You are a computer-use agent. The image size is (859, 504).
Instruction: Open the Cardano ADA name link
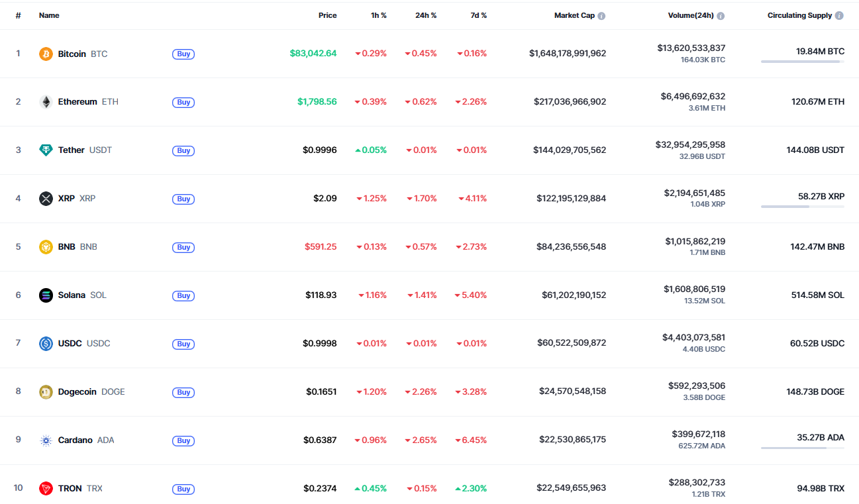tap(75, 440)
